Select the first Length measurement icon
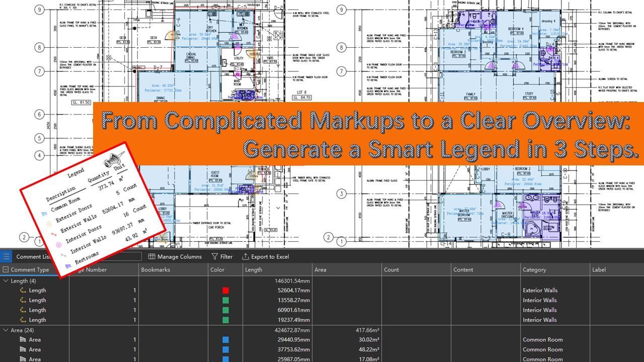 (23, 291)
